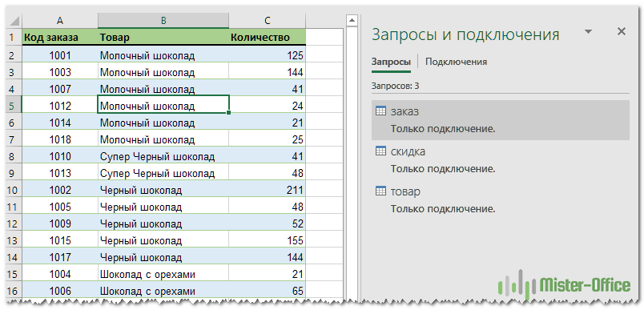The width and height of the screenshot is (644, 314).
Task: Select the заказ query entry
Action: pyautogui.click(x=501, y=119)
